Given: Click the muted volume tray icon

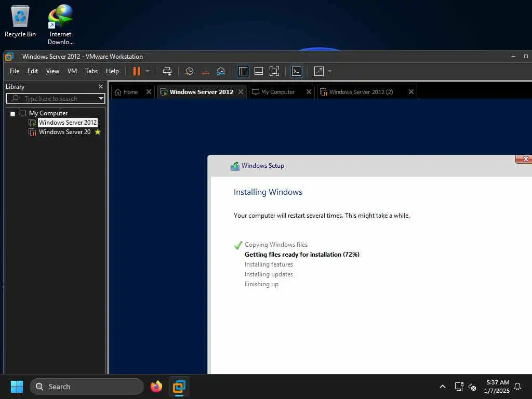Looking at the screenshot, I should point(472,387).
